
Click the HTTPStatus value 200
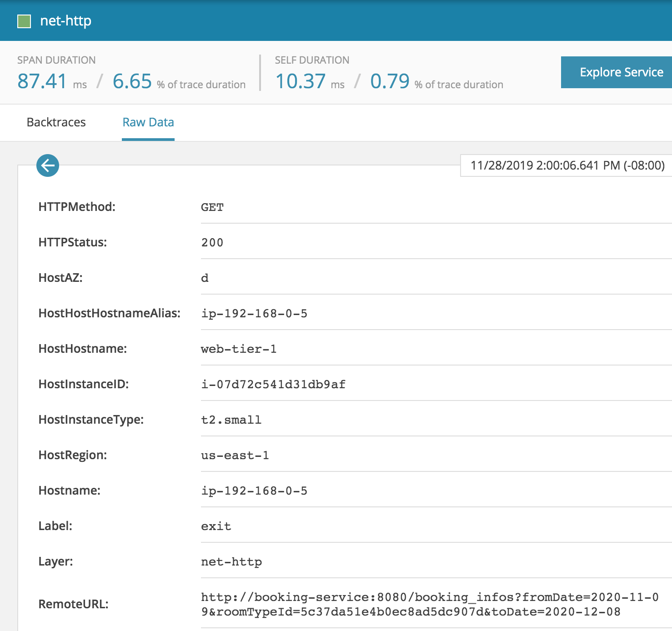click(212, 243)
